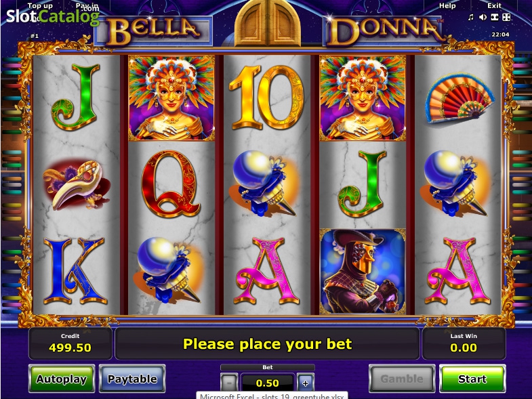This screenshot has height=399, width=532.
Task: Click the red fan symbol on reel five
Action: coord(459,98)
